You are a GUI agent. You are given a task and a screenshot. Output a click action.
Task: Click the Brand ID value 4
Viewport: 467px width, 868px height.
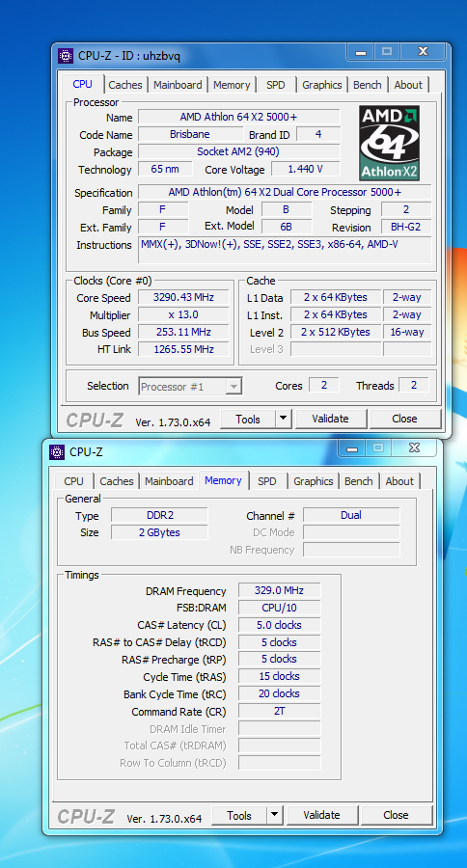click(318, 134)
